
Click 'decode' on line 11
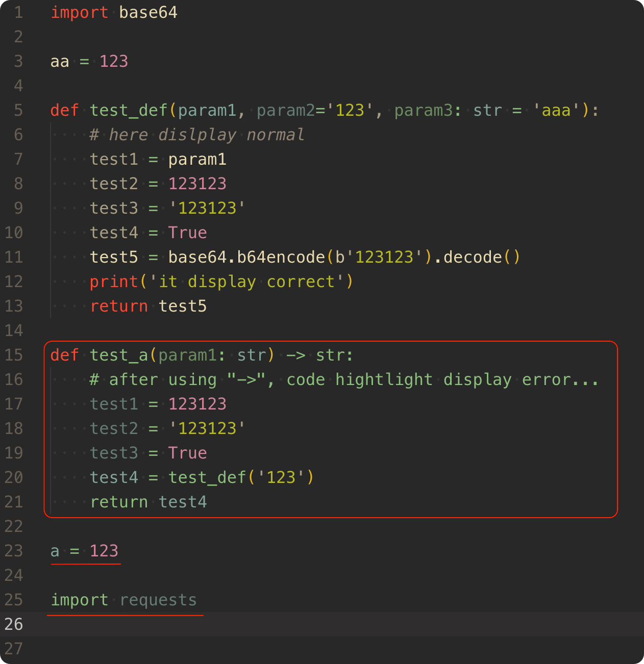coord(473,257)
